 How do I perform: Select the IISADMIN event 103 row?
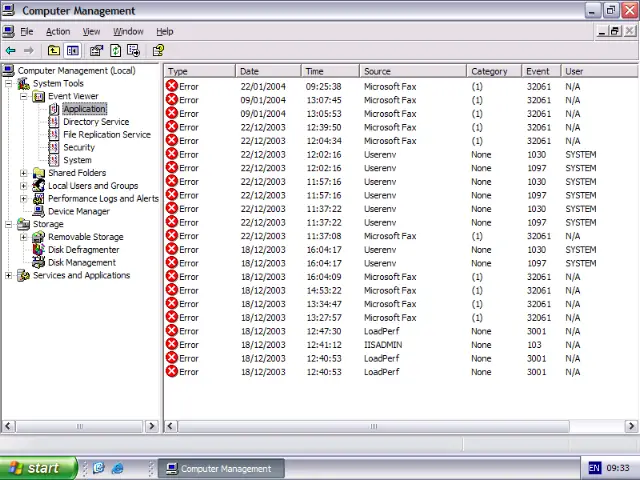[x=400, y=345]
